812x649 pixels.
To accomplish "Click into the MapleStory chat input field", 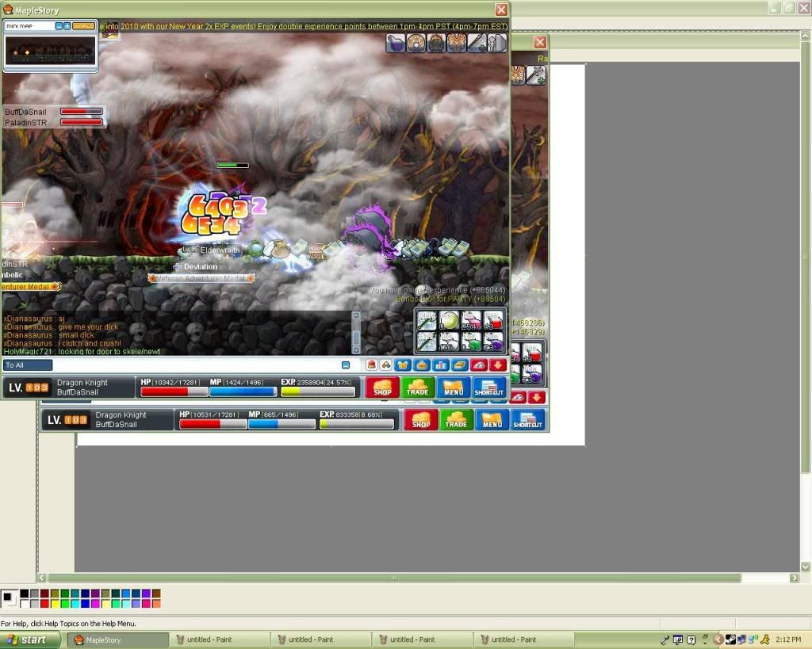I will 196,365.
